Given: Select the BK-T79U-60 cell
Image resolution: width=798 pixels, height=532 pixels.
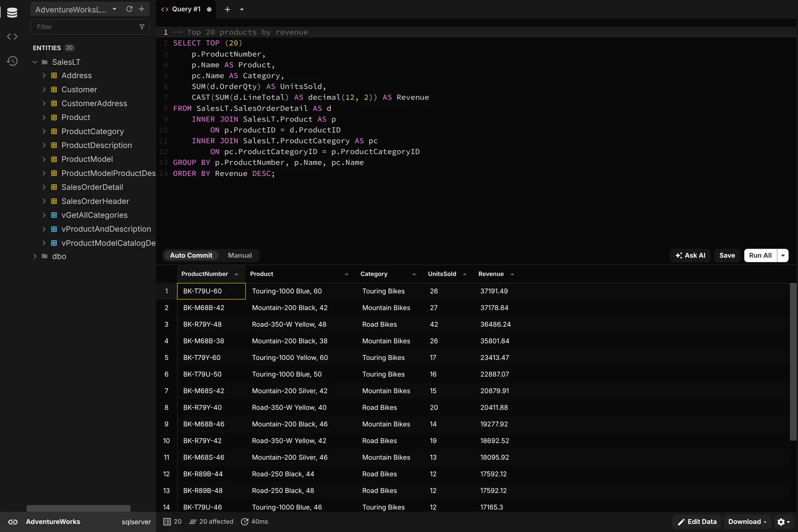Looking at the screenshot, I should click(211, 291).
